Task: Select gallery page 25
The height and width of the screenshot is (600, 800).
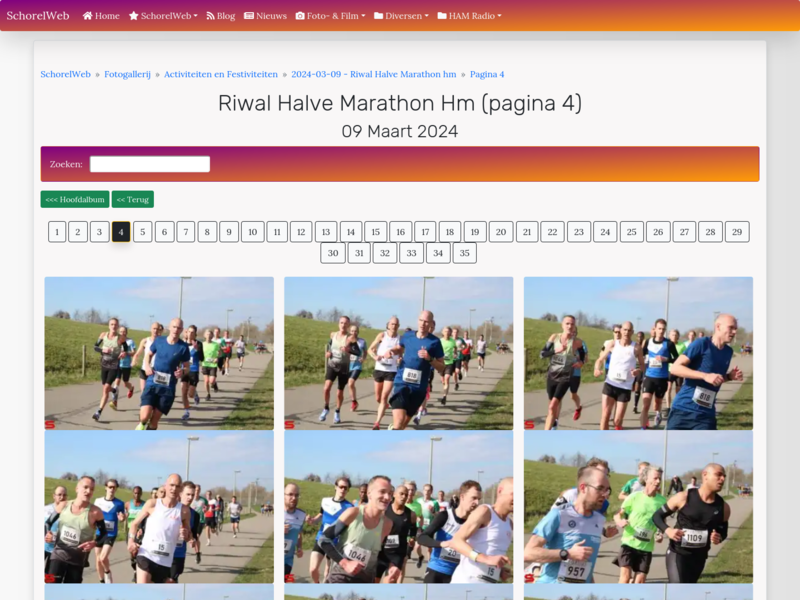Action: click(x=632, y=232)
